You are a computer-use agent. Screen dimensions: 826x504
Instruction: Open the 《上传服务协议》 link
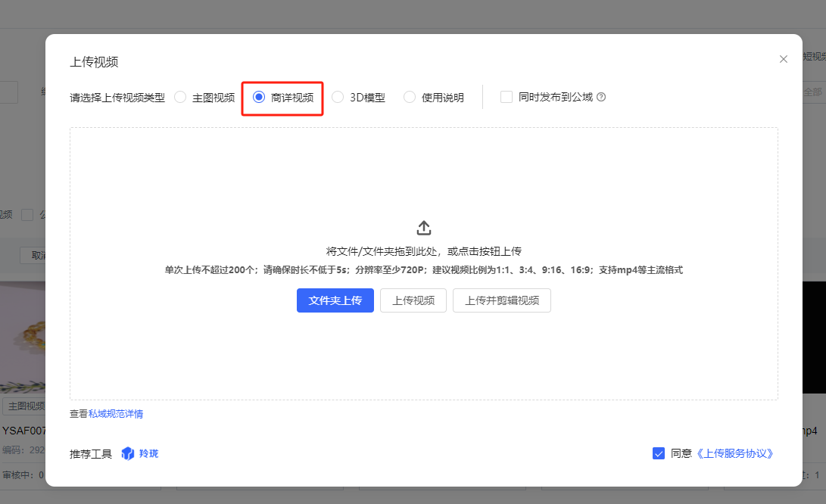734,453
